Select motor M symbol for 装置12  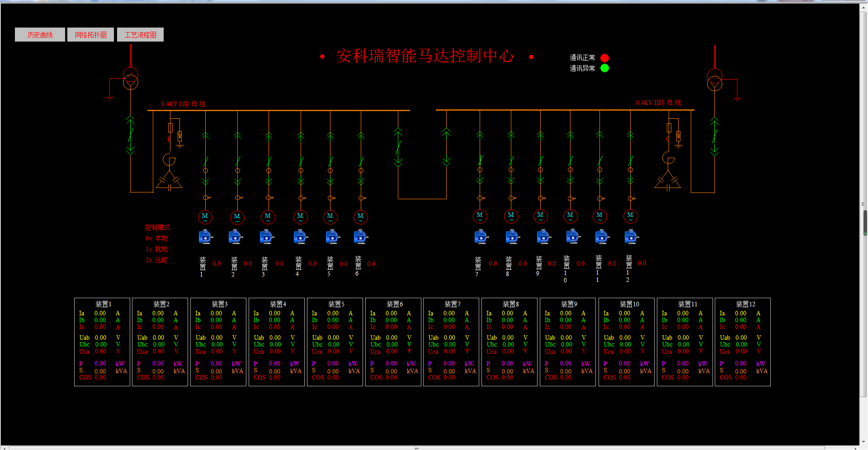click(x=631, y=216)
